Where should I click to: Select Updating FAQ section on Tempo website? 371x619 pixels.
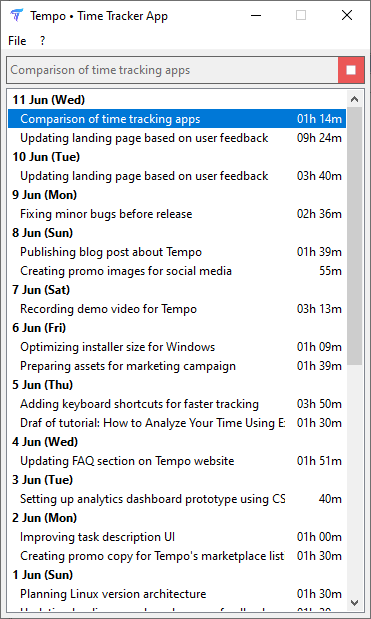[177, 461]
